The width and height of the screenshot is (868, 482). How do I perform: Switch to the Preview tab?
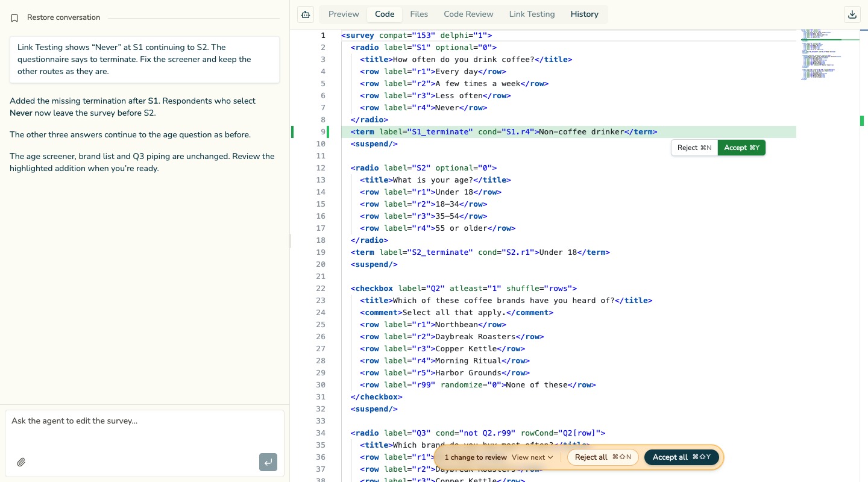(x=344, y=14)
